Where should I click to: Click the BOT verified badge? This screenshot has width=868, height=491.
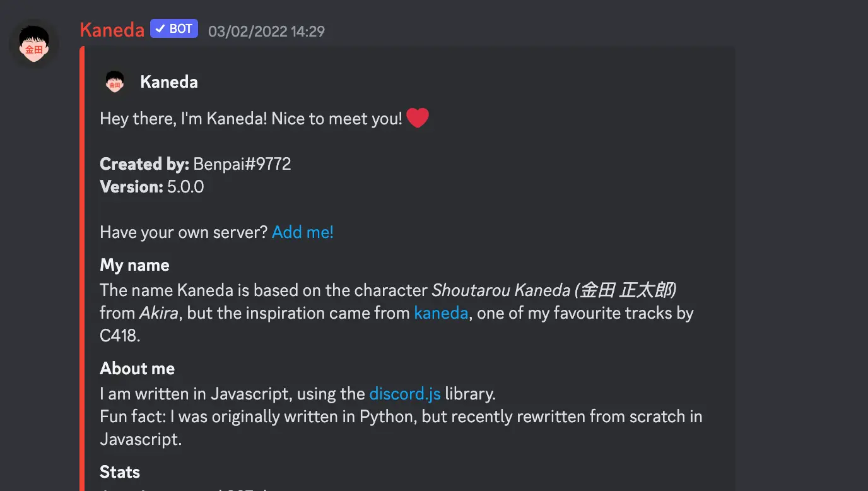coord(174,29)
